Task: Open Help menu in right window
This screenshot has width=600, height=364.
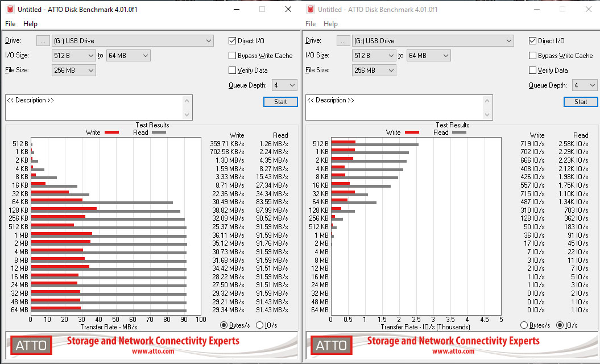Action: [x=330, y=24]
